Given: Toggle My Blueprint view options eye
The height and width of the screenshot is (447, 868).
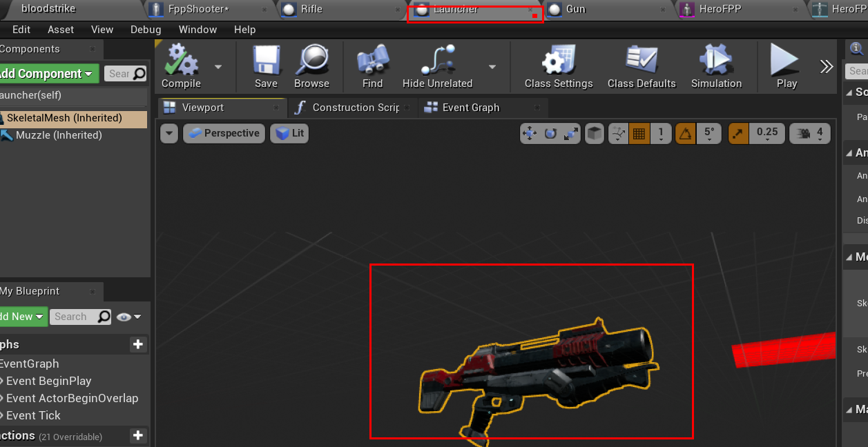Looking at the screenshot, I should click(x=128, y=317).
